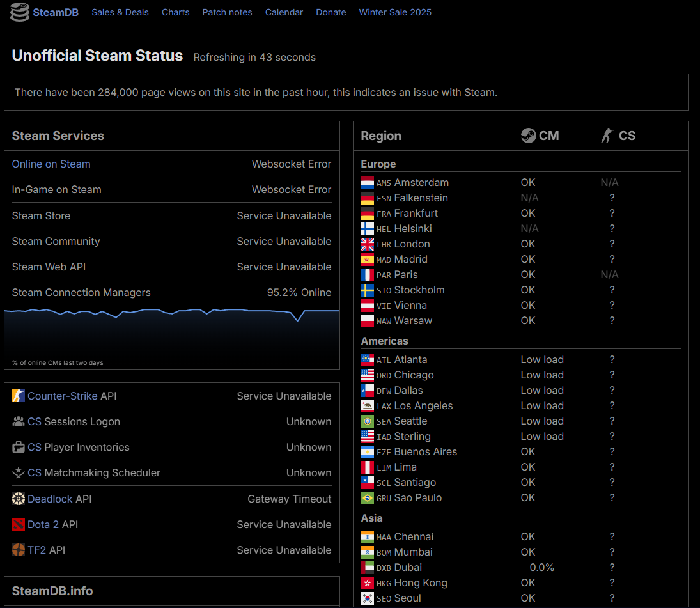Image resolution: width=700 pixels, height=608 pixels.
Task: Open the Online on Steam link
Action: (51, 164)
